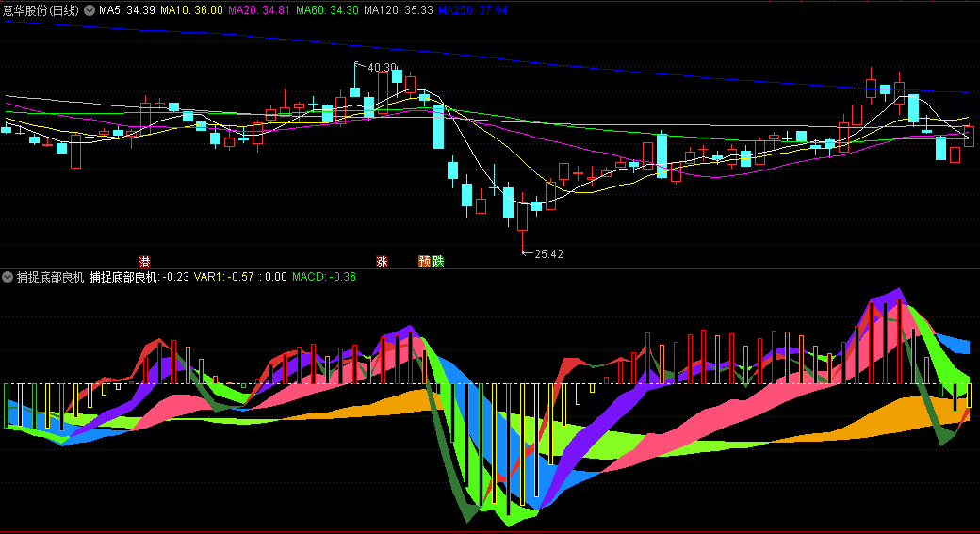Click the ': 0.00' value in indicator header
980x534 pixels.
273,277
